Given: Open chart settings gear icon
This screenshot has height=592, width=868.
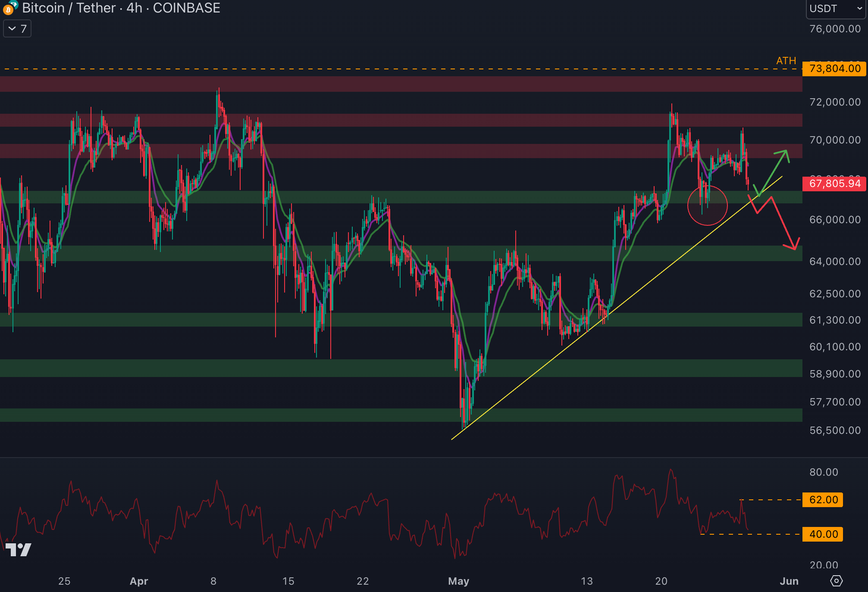Looking at the screenshot, I should pos(836,581).
